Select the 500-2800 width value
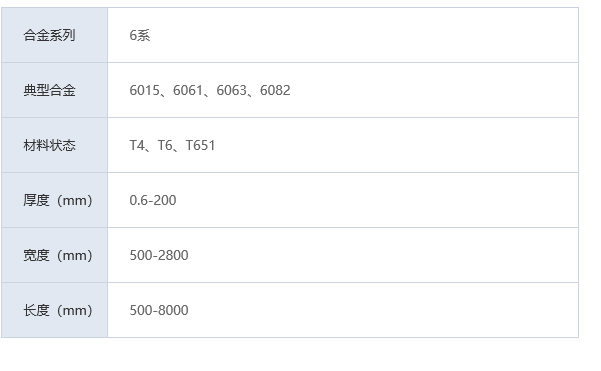 click(159, 255)
